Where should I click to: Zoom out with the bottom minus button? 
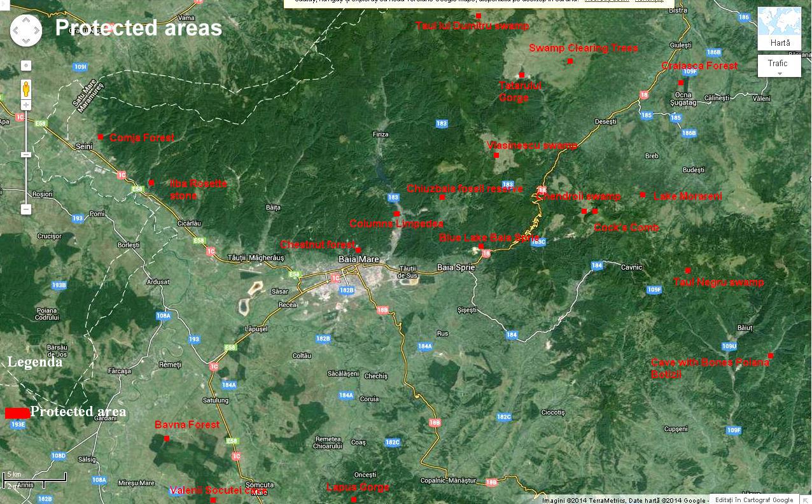26,209
